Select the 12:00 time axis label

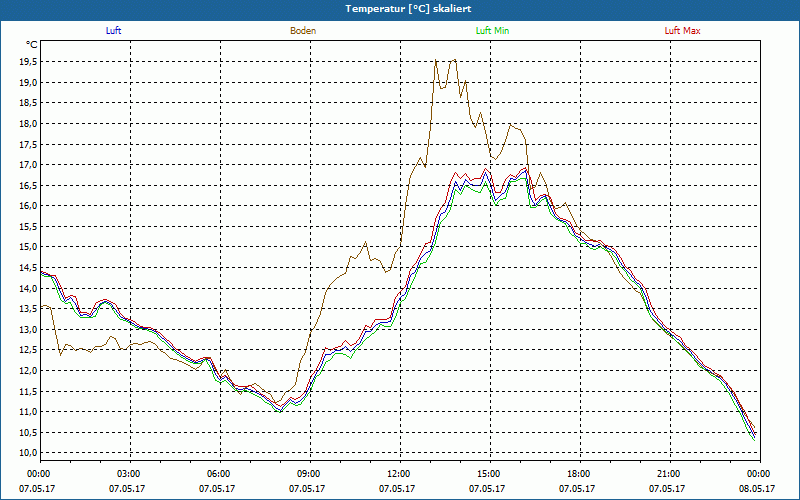399,474
